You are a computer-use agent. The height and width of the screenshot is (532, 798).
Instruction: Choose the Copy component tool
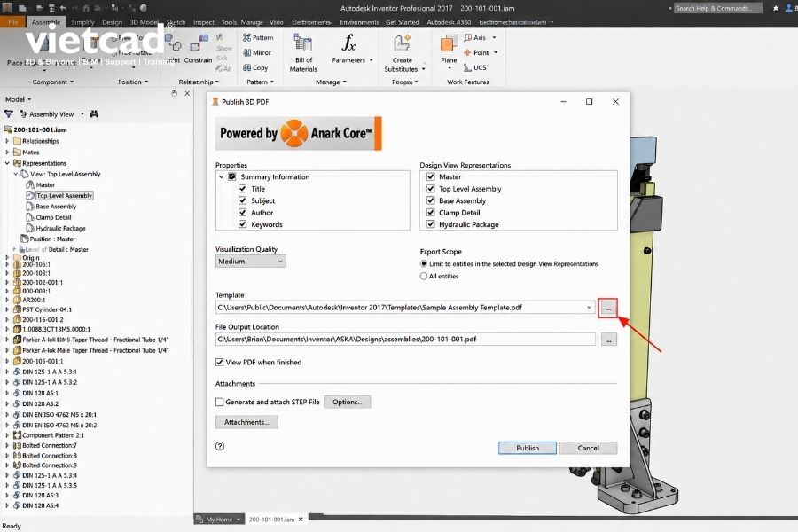click(255, 67)
